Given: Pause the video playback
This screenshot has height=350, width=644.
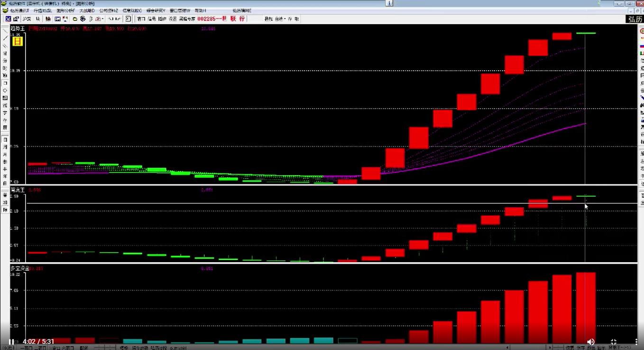Looking at the screenshot, I should click(x=11, y=341).
